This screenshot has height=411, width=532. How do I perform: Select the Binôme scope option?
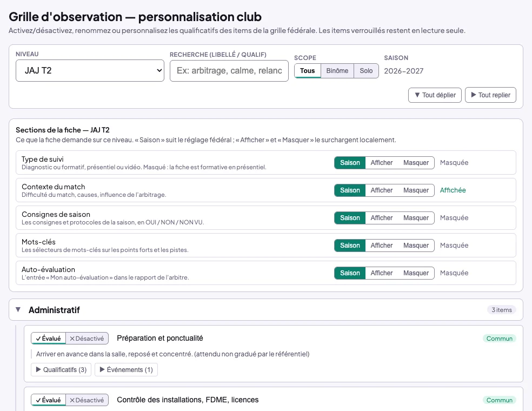[337, 71]
